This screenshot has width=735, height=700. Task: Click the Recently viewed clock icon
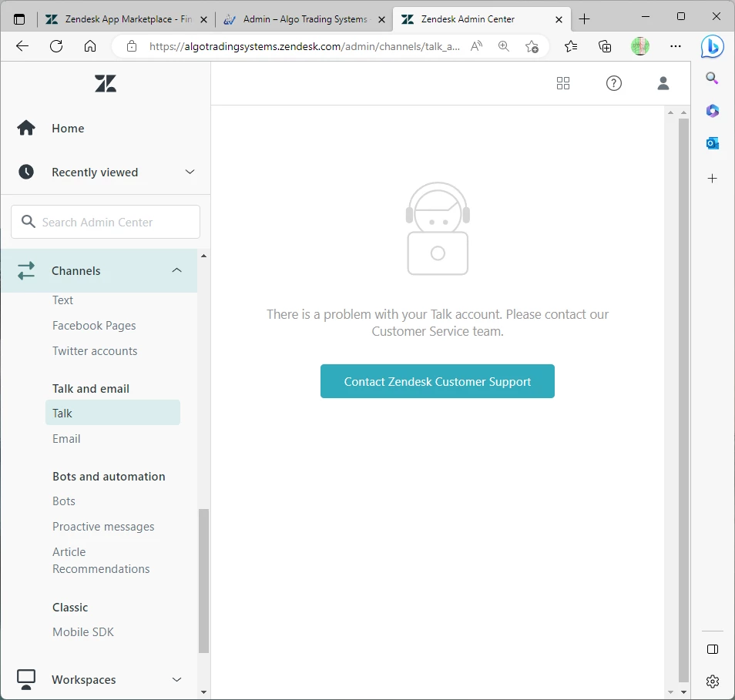click(x=26, y=172)
